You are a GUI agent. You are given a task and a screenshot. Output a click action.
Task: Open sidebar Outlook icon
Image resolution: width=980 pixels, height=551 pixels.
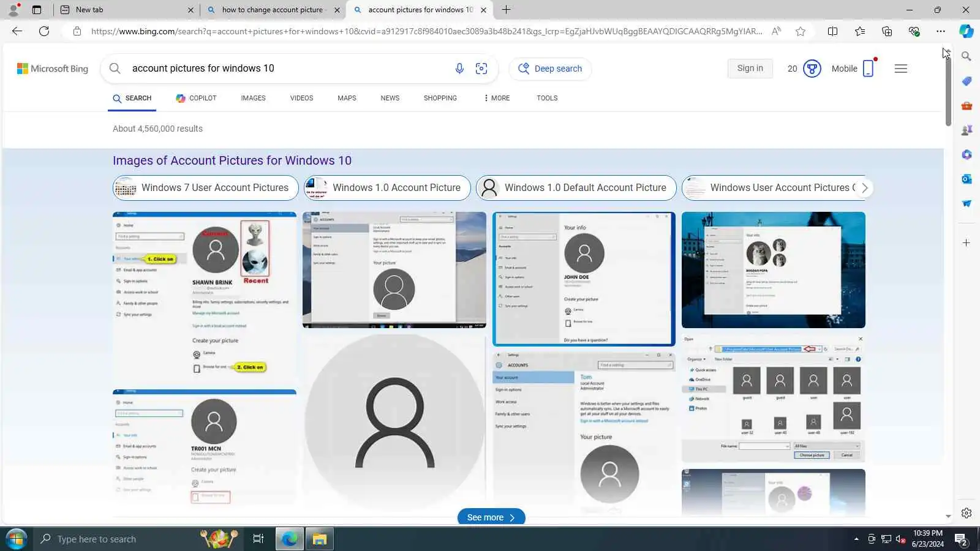[x=967, y=179]
